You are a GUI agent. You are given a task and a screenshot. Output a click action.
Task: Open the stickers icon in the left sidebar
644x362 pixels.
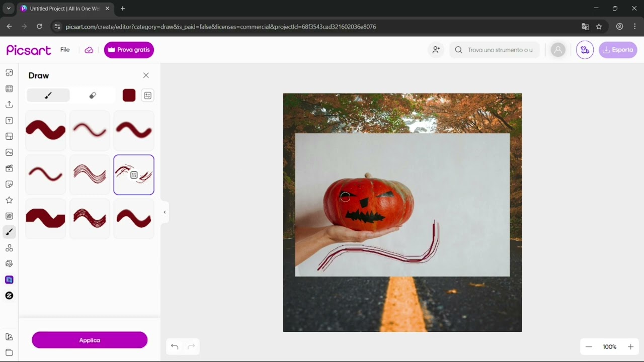tap(9, 185)
